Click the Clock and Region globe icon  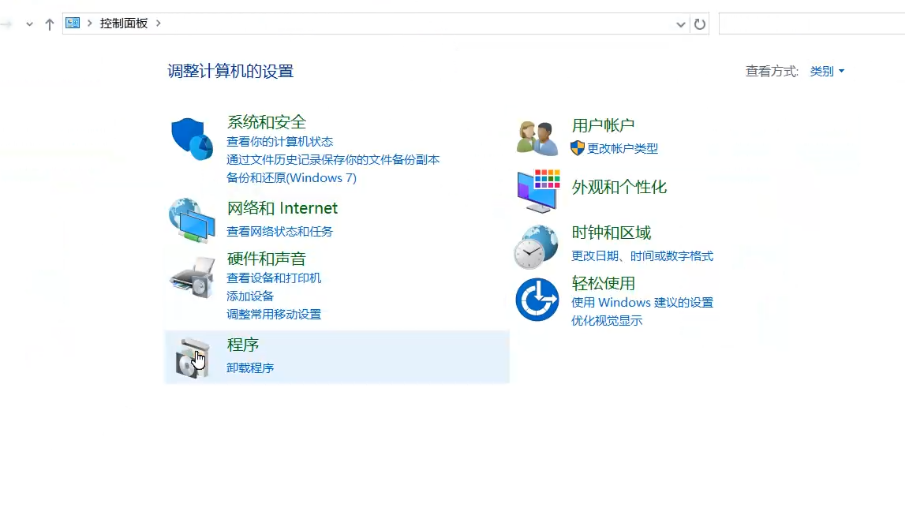coord(536,247)
